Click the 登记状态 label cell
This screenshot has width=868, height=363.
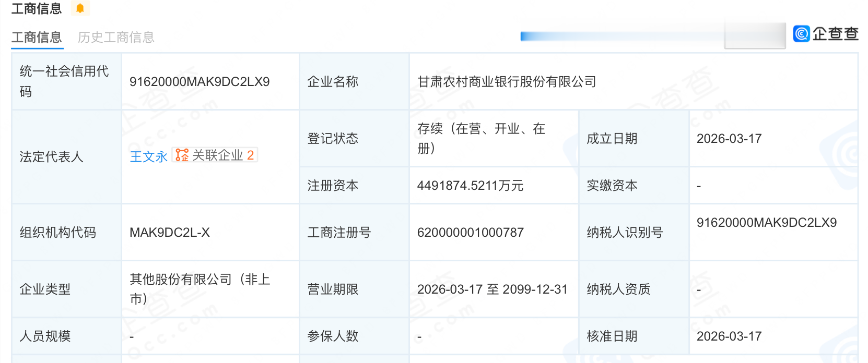coord(354,138)
